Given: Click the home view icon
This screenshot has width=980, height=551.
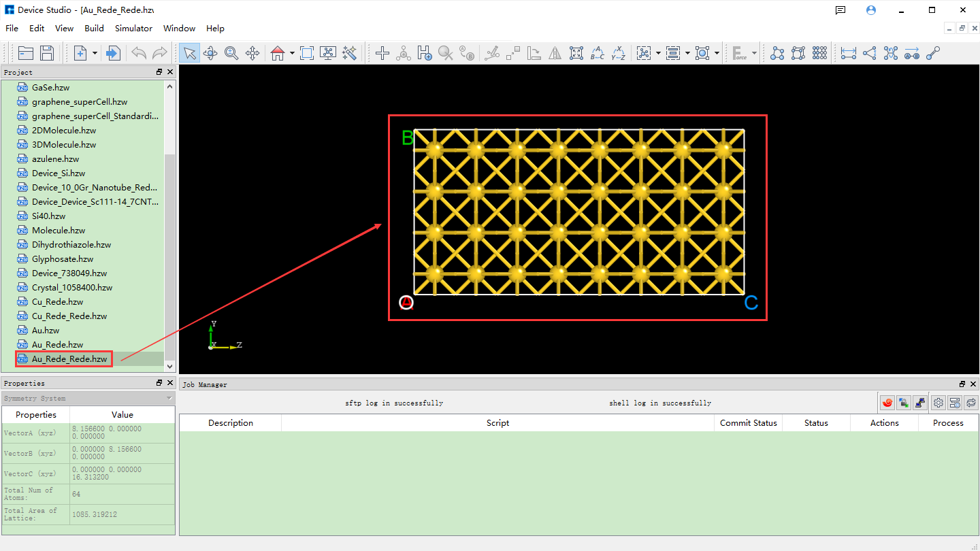Looking at the screenshot, I should (278, 53).
